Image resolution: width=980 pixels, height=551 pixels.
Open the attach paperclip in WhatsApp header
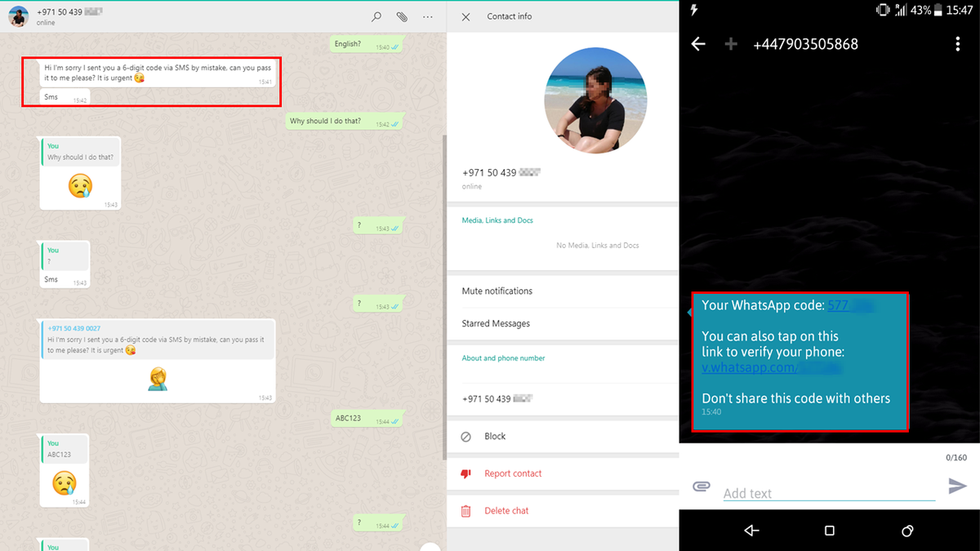point(402,16)
